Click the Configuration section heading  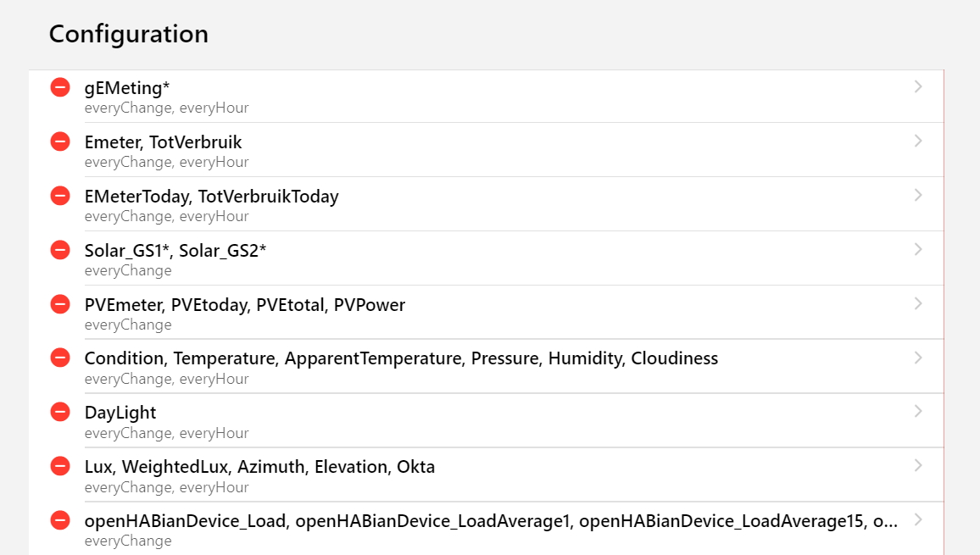(128, 34)
